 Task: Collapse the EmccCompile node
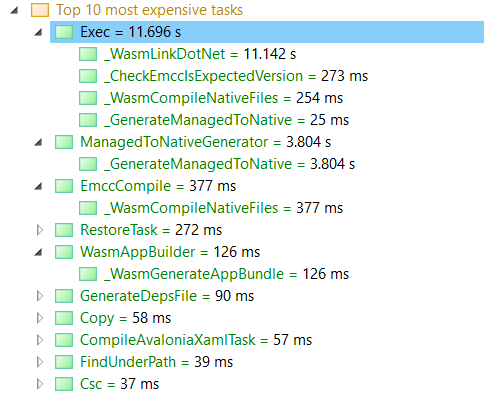point(39,187)
